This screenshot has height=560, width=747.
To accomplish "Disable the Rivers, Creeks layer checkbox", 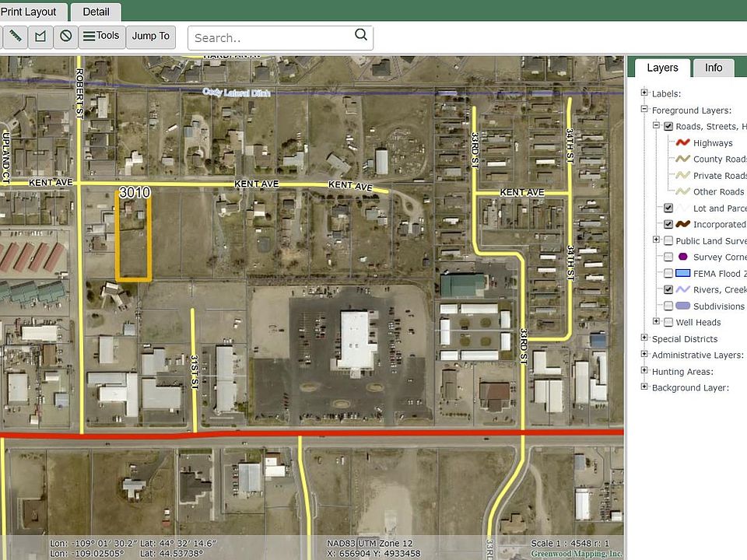I will [668, 289].
